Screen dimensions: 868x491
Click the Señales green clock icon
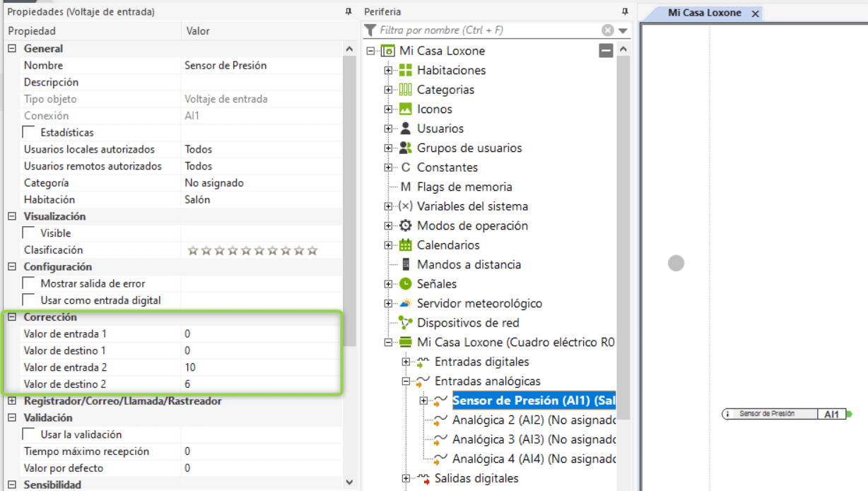[x=405, y=284]
